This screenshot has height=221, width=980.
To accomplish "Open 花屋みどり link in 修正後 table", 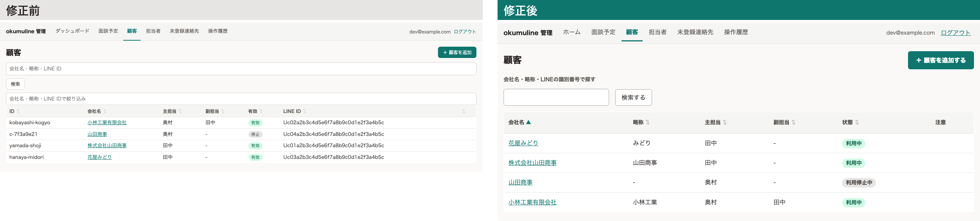I will pyautogui.click(x=523, y=143).
